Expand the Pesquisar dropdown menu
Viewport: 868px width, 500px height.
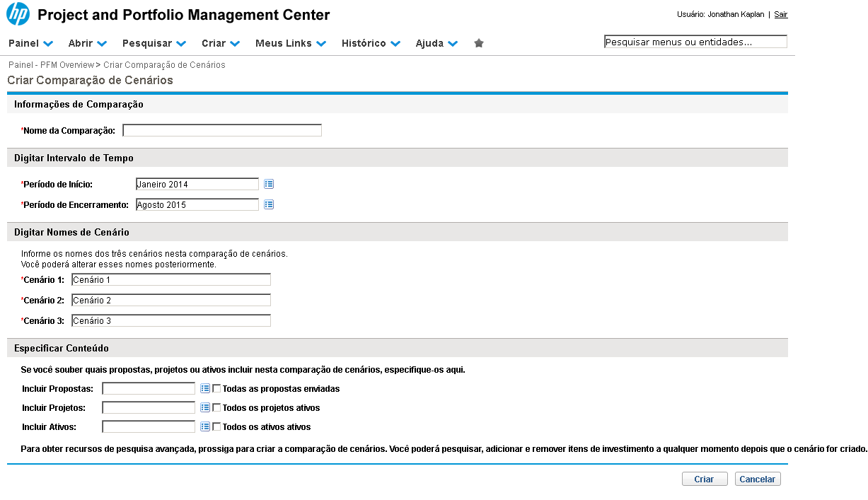click(x=154, y=43)
